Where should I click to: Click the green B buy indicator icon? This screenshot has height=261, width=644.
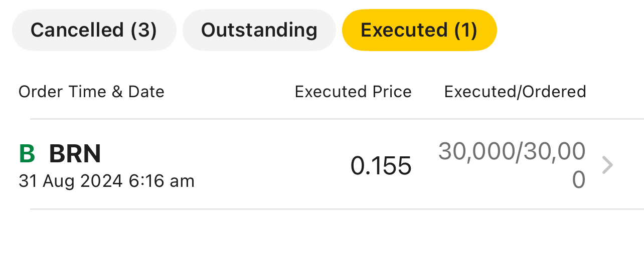point(27,154)
